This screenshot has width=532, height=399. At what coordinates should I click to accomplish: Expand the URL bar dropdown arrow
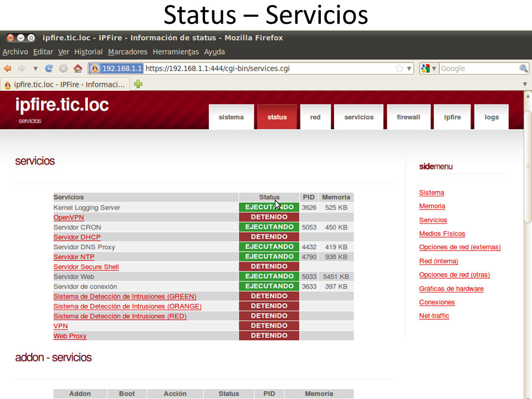click(x=410, y=69)
